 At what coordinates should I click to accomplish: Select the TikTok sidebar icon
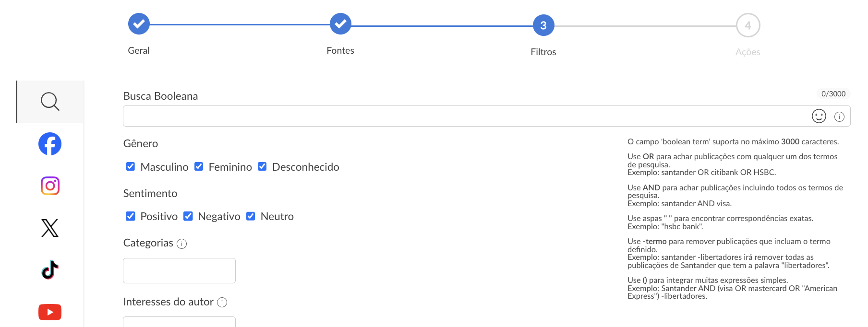pos(50,270)
